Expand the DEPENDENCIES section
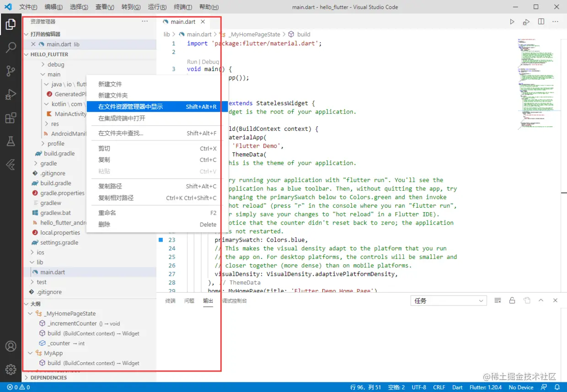 tap(26, 378)
